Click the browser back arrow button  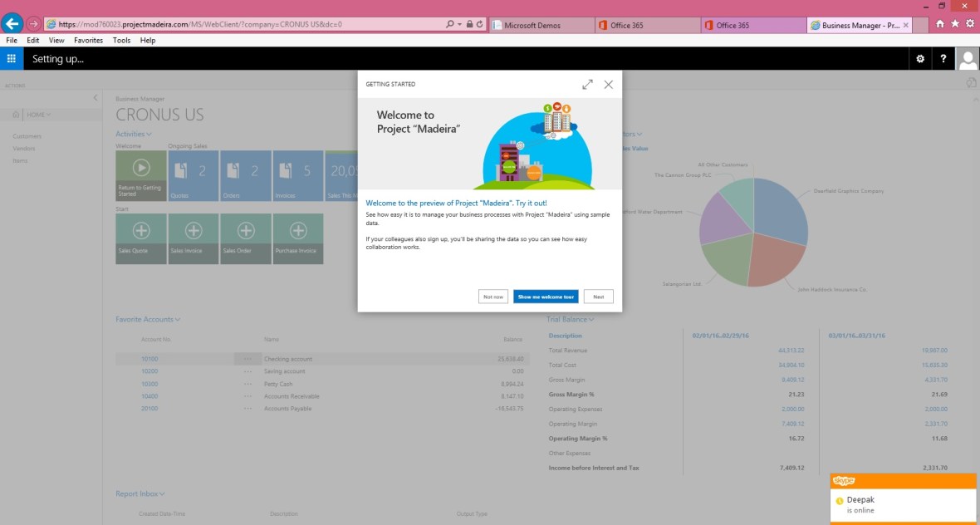tap(12, 24)
